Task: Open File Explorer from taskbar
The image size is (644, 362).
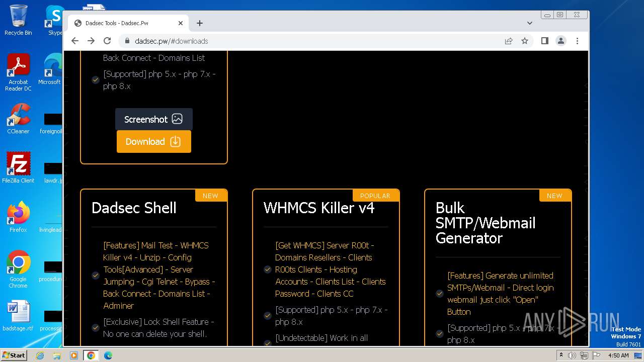Action: 57,355
